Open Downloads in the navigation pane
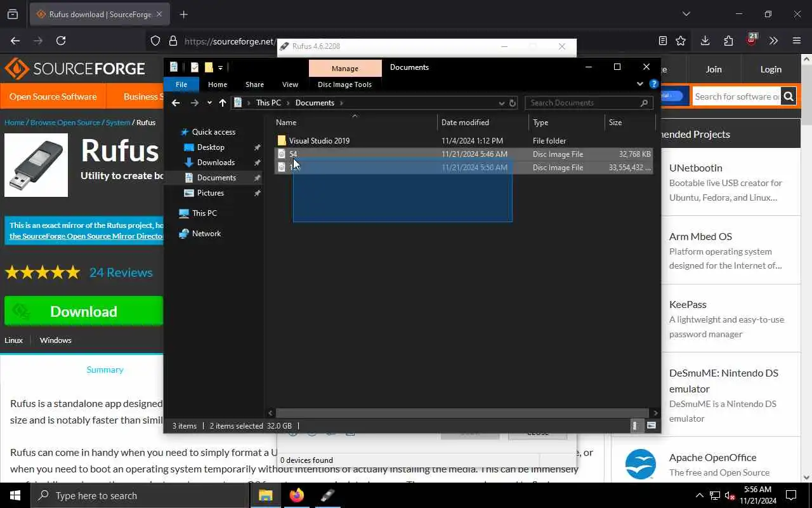The width and height of the screenshot is (812, 508). coord(216,163)
